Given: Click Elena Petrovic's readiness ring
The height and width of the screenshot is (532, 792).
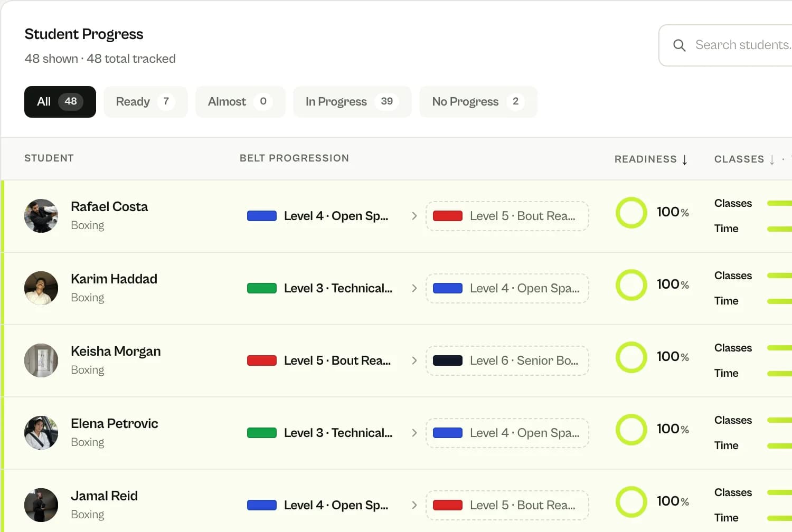Looking at the screenshot, I should 631,430.
